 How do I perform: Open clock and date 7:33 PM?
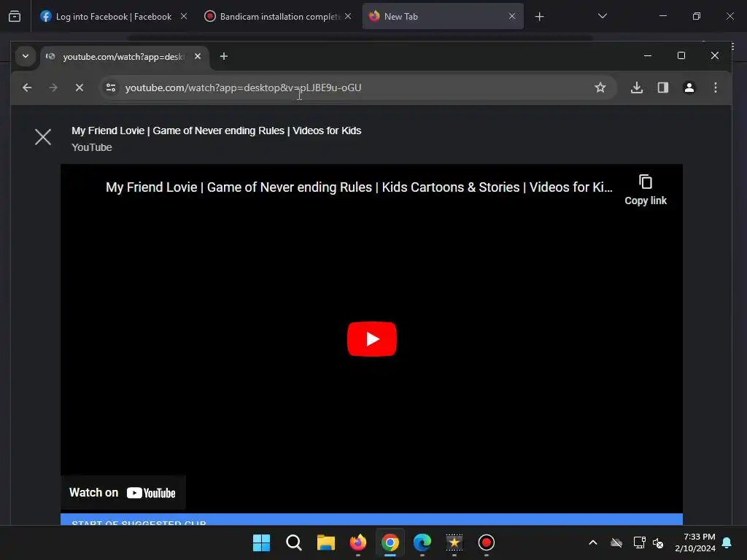tap(695, 542)
